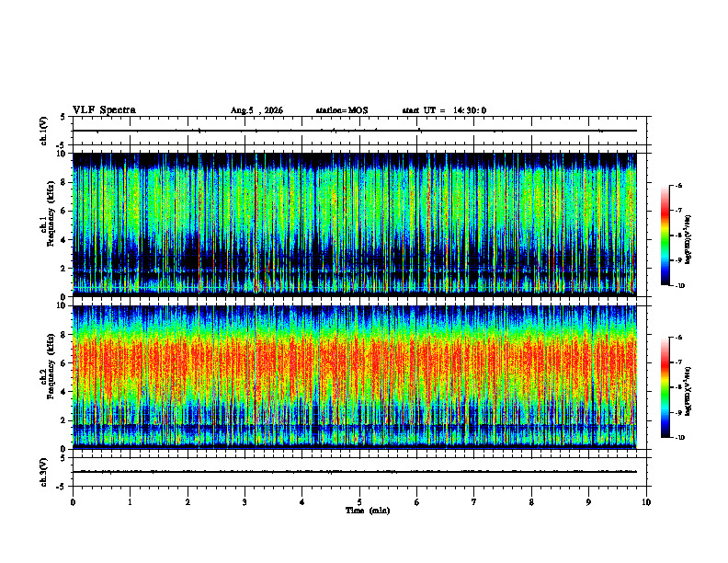
Task: Click the ch.2 spectrogram color scale bar
Action: coord(665,387)
